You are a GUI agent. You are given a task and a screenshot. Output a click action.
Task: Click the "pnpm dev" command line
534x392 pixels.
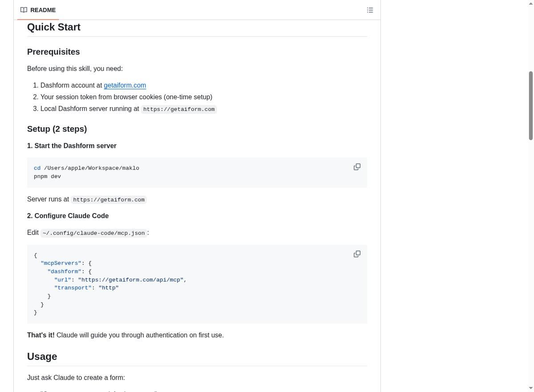48,177
